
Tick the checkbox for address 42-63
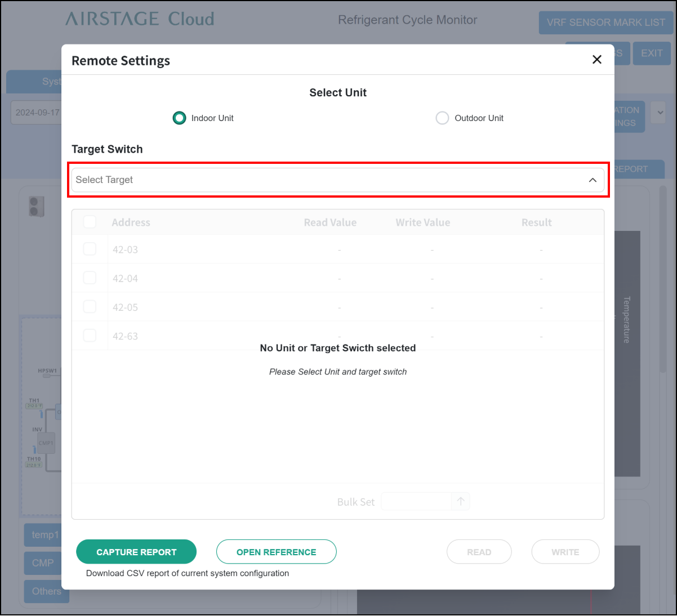coord(90,336)
